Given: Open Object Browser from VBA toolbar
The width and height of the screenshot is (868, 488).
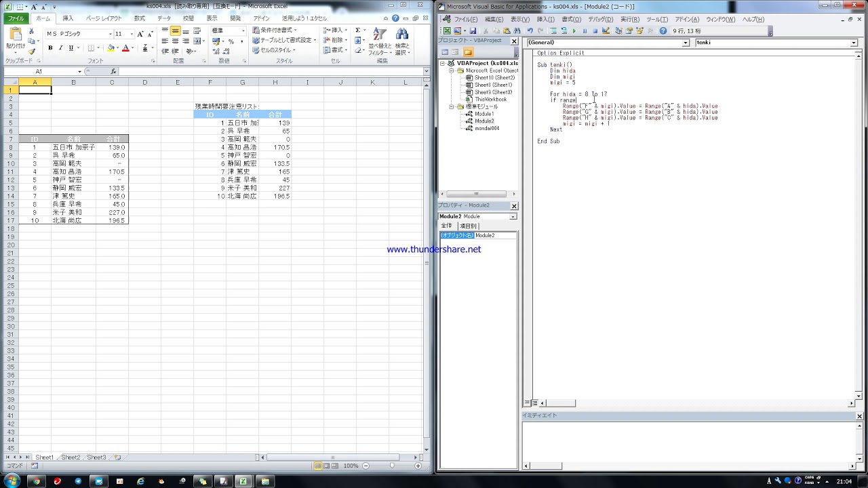Looking at the screenshot, I should [x=639, y=31].
